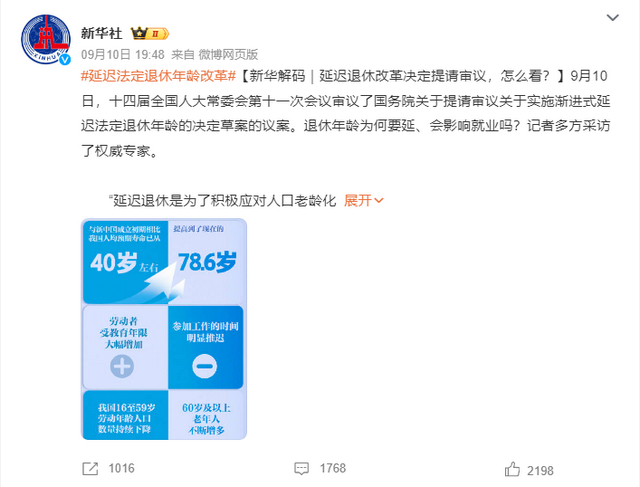The image size is (640, 487).
Task: Open the comments speech bubble icon
Action: pyautogui.click(x=302, y=469)
